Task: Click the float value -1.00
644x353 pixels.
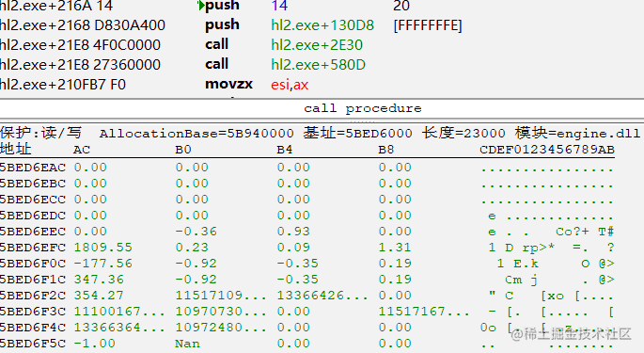Action: tap(94, 344)
